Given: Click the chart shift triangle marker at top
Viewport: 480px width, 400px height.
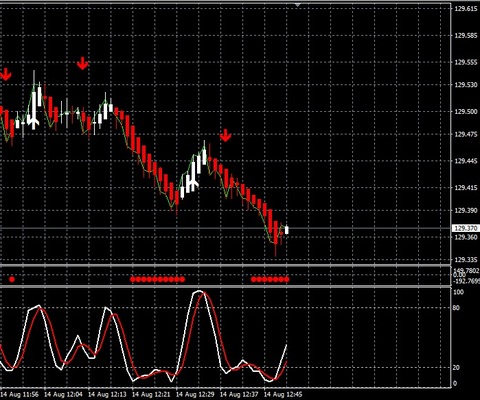Looking at the screenshot, I should pos(298,5).
